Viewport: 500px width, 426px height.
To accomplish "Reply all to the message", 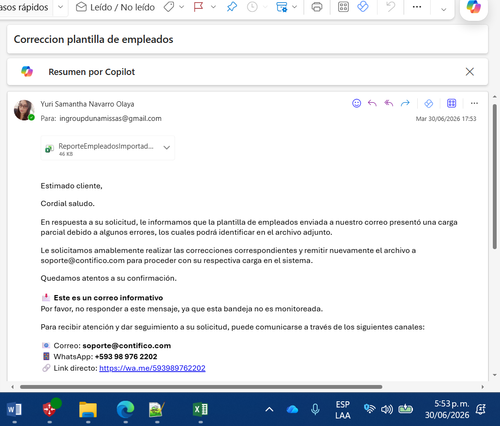I will (389, 103).
